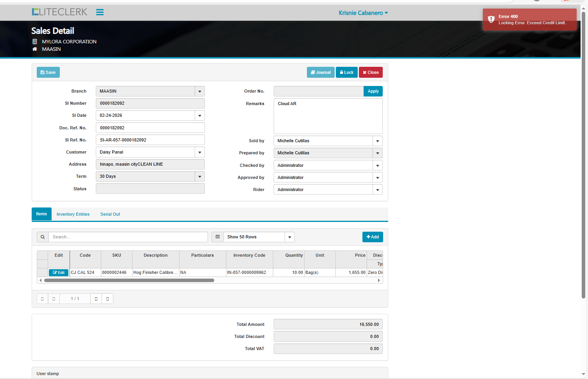This screenshot has height=379, width=588.
Task: Open the Serial Out tab
Action: pos(110,214)
